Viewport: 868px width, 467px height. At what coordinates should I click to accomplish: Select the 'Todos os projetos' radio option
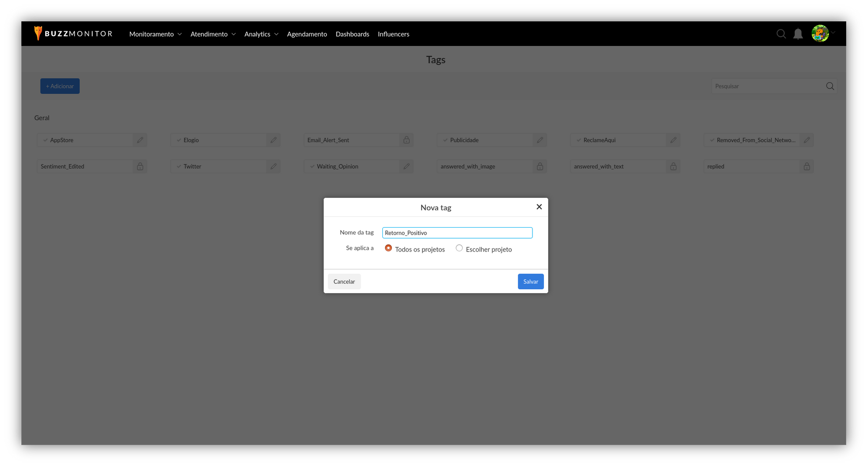click(x=388, y=248)
